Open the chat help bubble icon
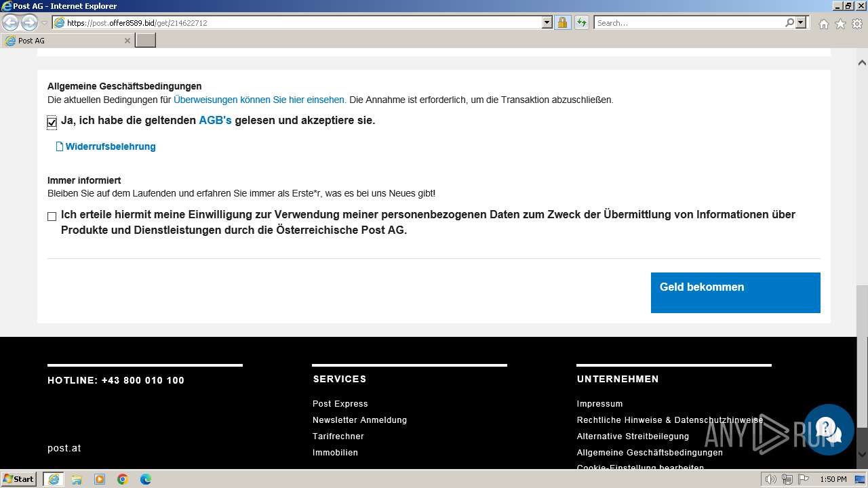 [x=828, y=429]
